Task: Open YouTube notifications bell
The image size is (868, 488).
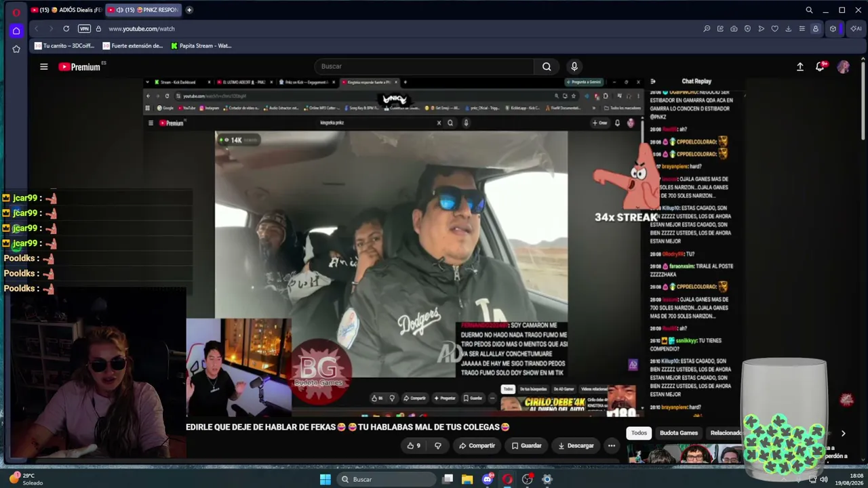Action: click(x=820, y=66)
